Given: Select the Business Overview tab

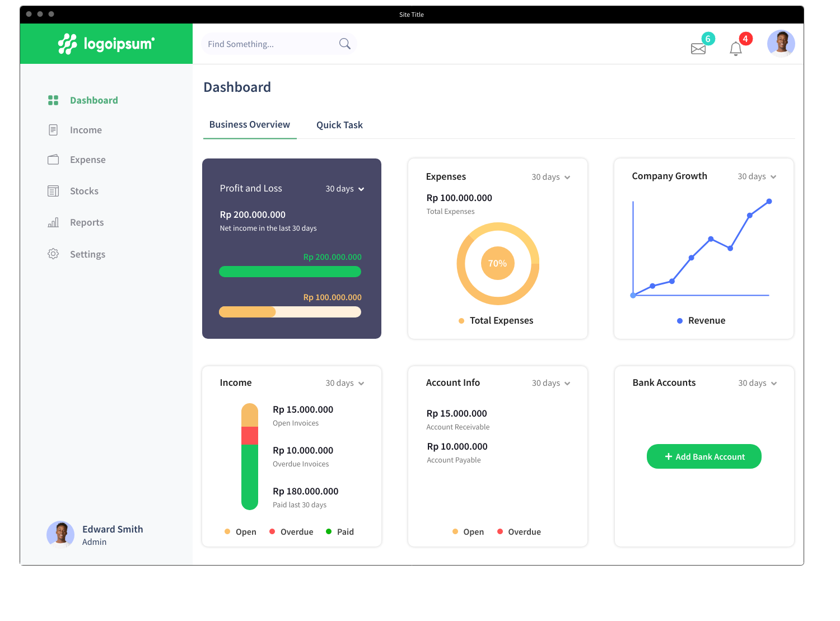Looking at the screenshot, I should pyautogui.click(x=250, y=124).
